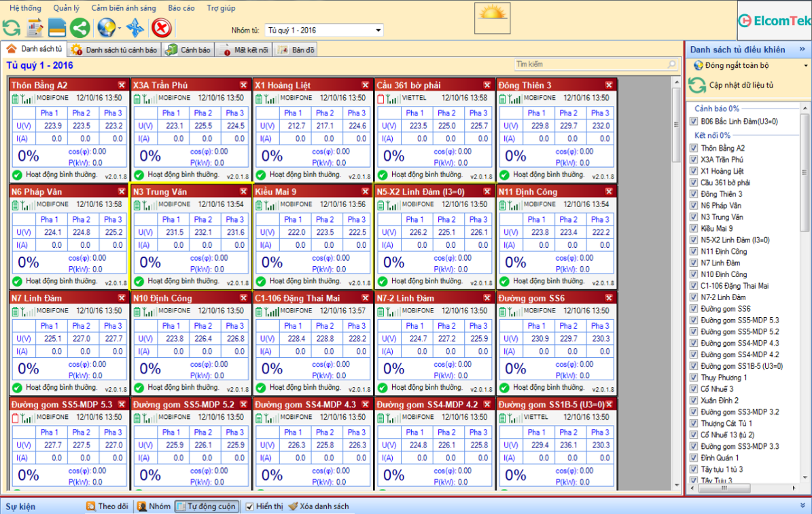Viewport: 812px width, 514px height.
Task: Toggle the N6 Pháp Vân checkbox
Action: tap(694, 206)
